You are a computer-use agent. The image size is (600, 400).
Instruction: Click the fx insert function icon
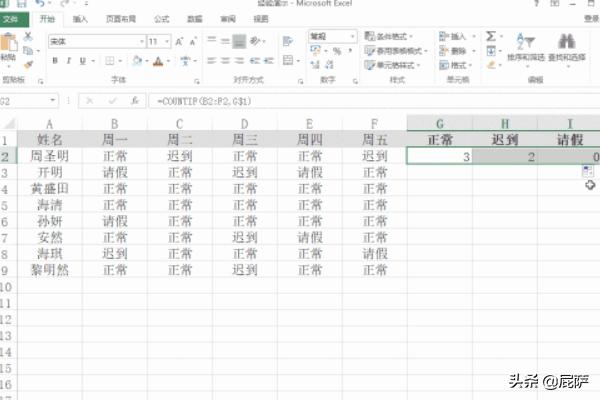(136, 101)
